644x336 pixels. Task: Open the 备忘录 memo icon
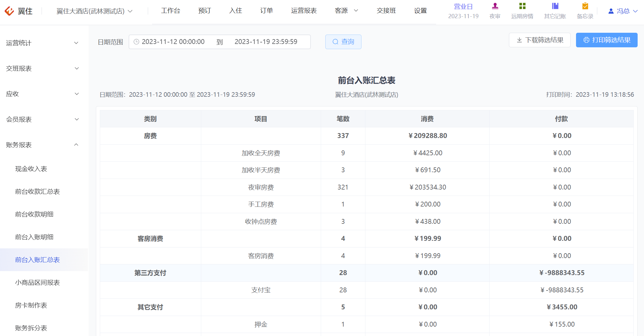click(585, 6)
